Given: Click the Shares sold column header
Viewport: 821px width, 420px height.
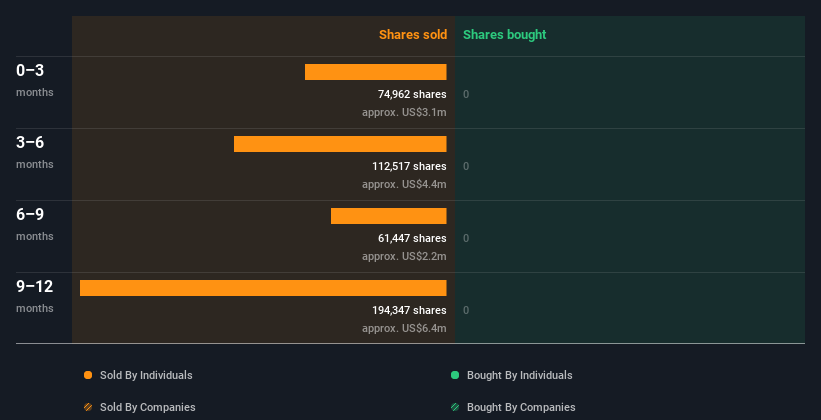Looking at the screenshot, I should 413,35.
